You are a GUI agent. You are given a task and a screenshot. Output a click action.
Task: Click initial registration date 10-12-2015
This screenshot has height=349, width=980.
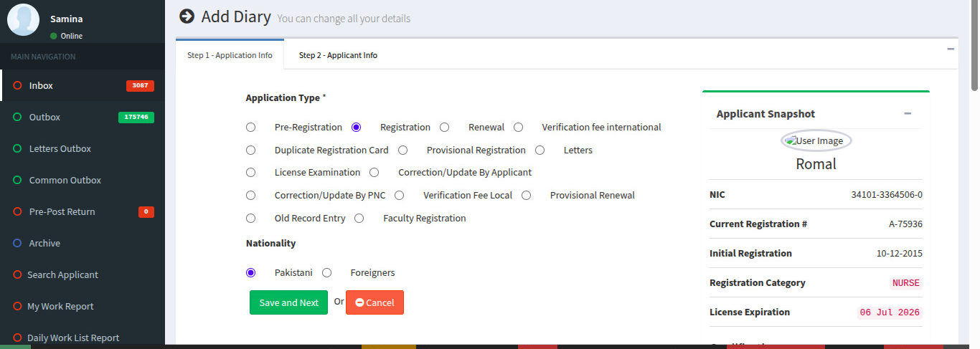coord(900,254)
